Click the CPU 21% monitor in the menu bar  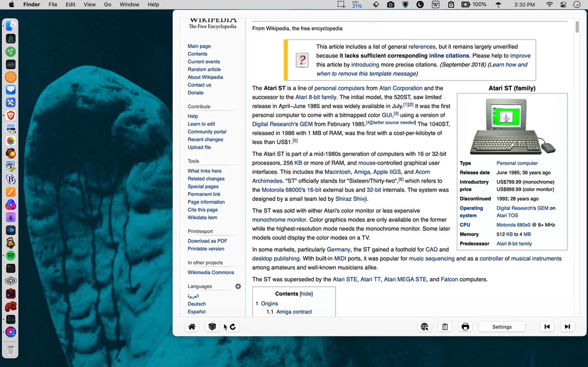pyautogui.click(x=357, y=4)
